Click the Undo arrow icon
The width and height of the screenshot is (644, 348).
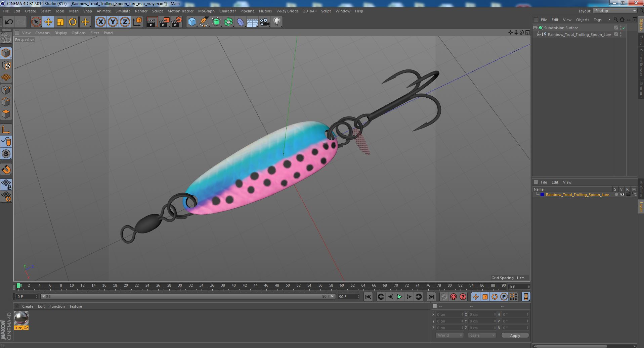click(9, 22)
